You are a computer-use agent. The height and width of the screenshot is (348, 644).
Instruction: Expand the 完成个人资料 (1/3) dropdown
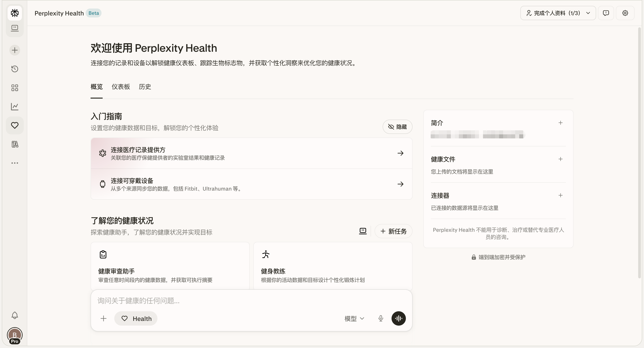[x=558, y=13]
